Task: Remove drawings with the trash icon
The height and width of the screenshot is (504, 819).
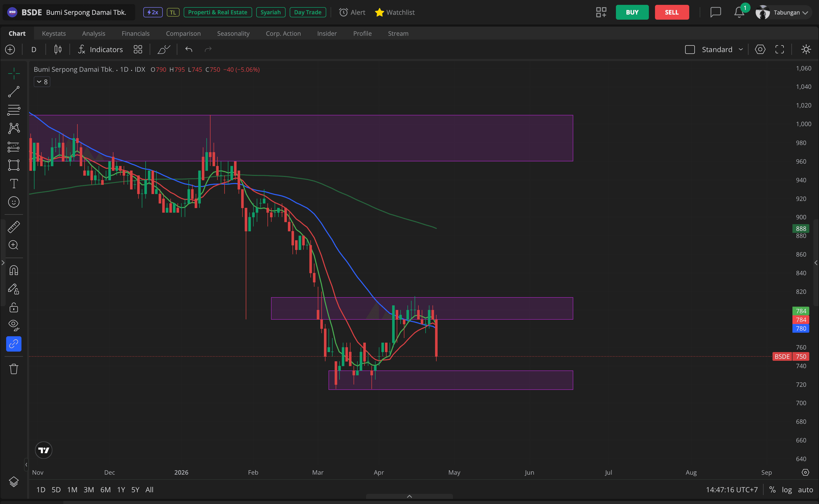Action: coord(14,369)
